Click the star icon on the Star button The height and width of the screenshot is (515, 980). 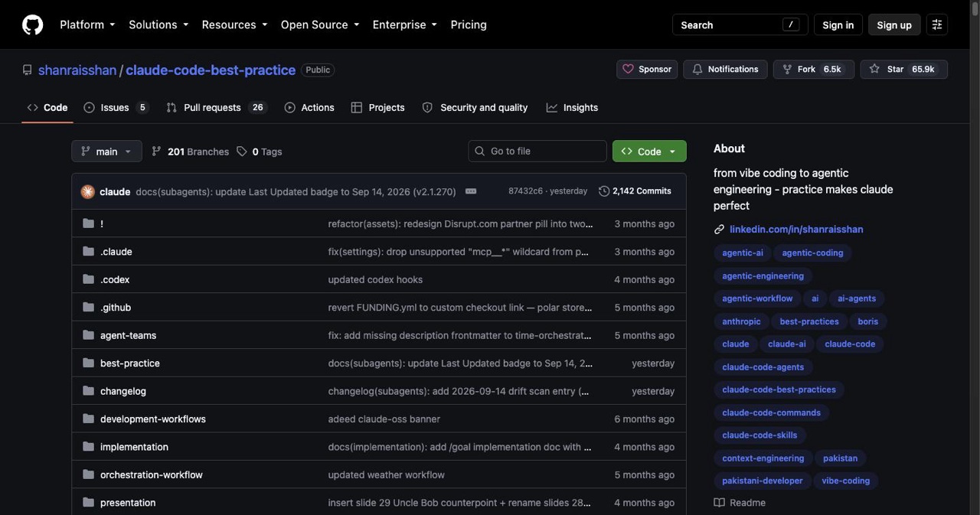click(x=874, y=69)
